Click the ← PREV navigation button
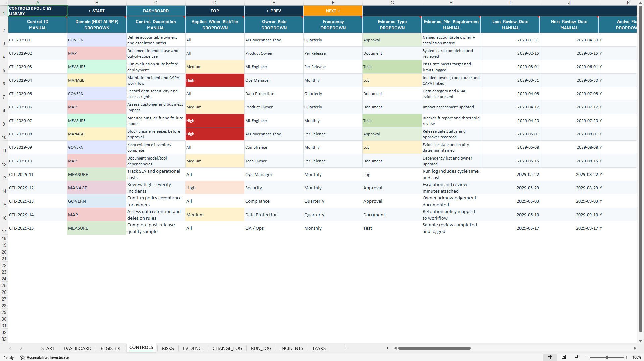This screenshot has height=361, width=644. click(x=274, y=11)
